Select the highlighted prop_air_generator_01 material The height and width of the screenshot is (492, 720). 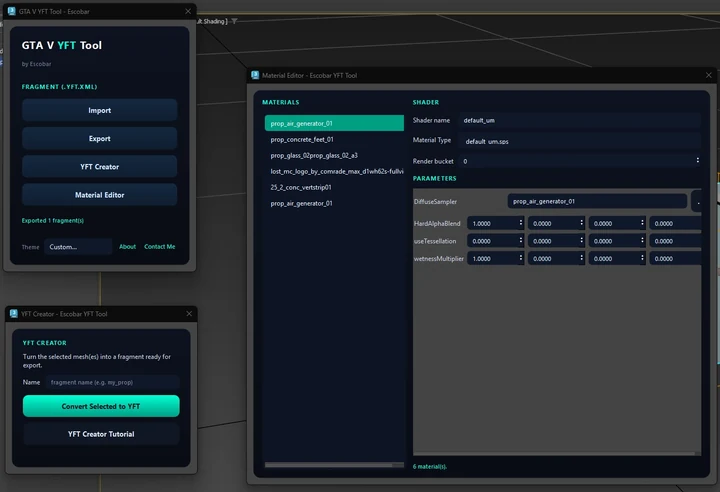point(334,123)
